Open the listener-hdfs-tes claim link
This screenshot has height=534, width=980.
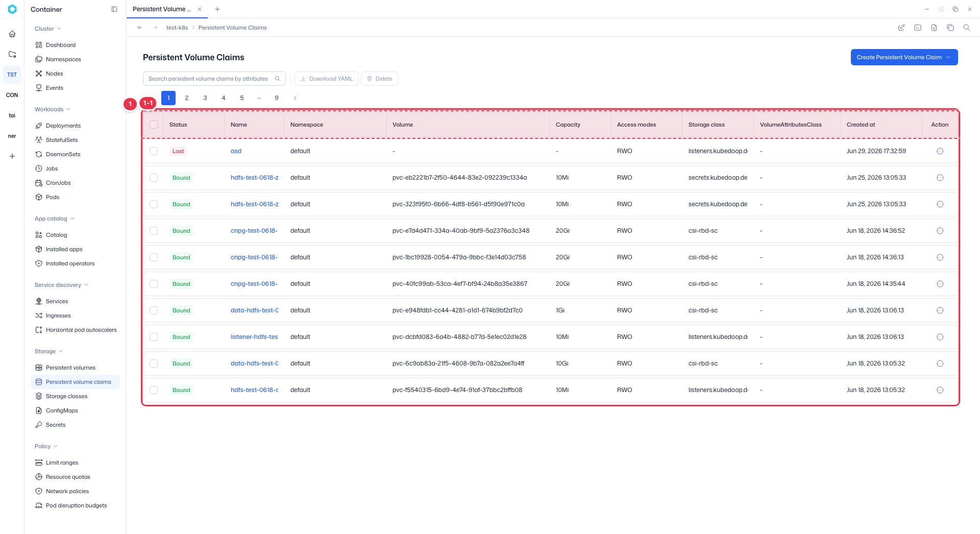click(254, 337)
